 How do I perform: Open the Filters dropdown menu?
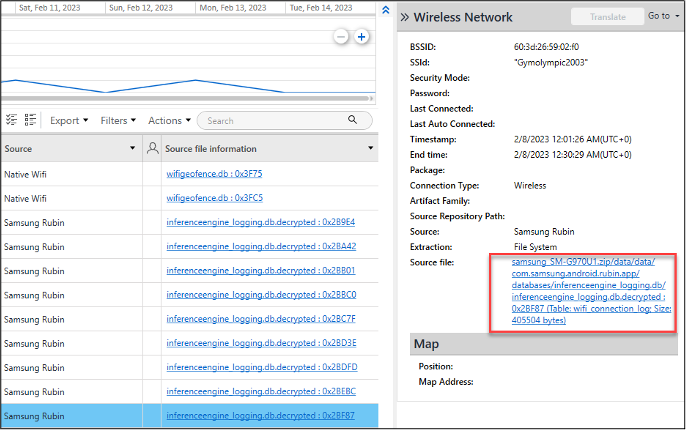point(119,121)
